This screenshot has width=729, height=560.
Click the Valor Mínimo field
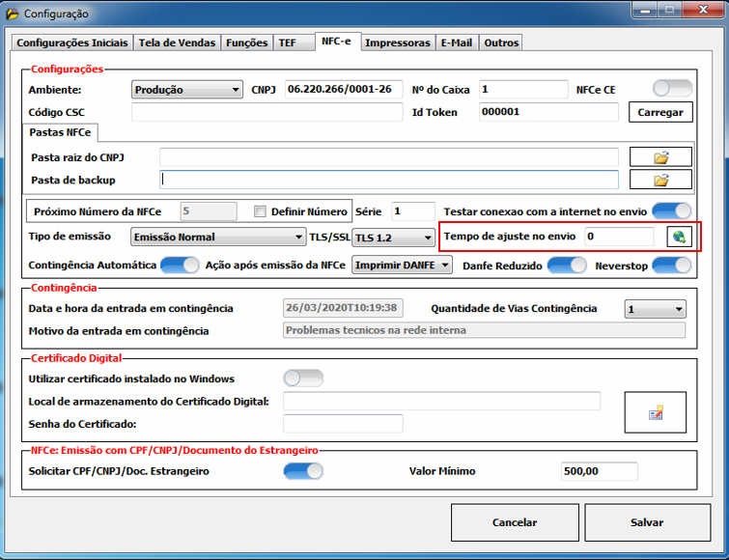(600, 471)
